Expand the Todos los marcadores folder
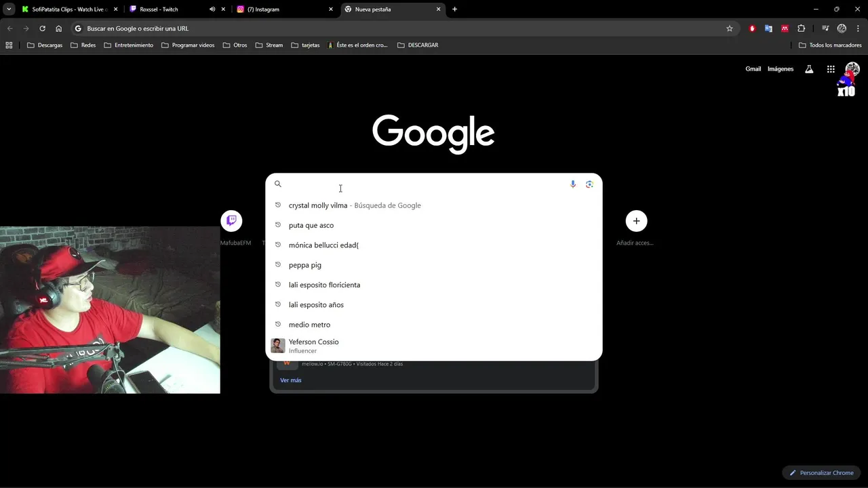This screenshot has height=488, width=868. [x=830, y=45]
